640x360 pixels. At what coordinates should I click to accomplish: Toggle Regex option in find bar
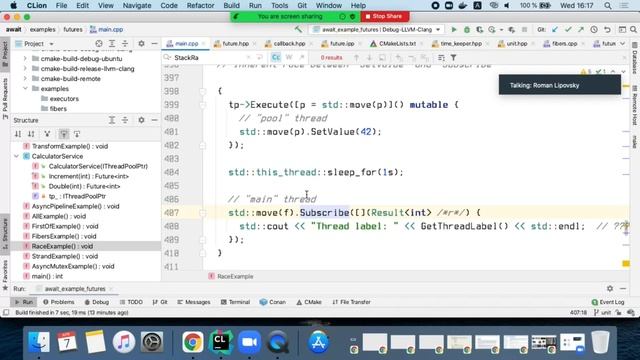coord(301,58)
